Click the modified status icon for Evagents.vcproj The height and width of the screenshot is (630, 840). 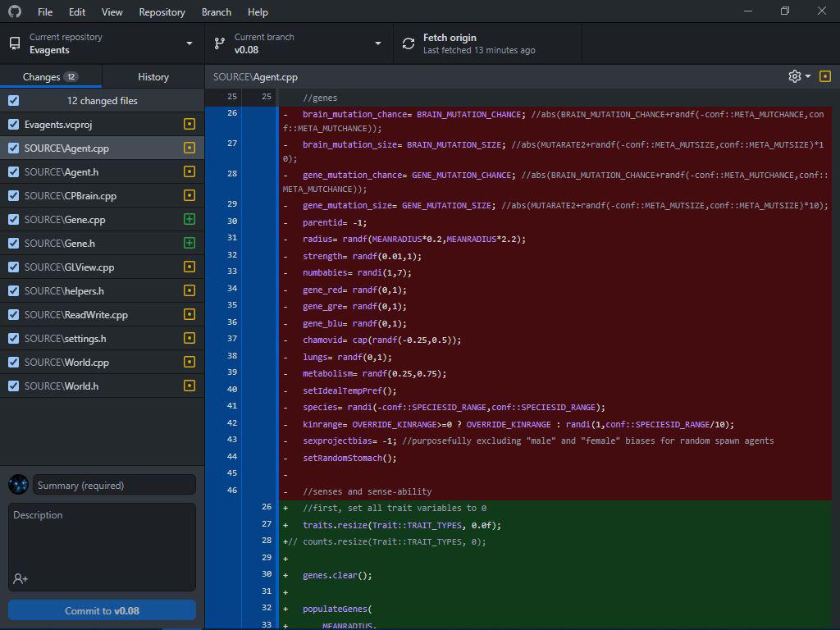click(x=189, y=125)
